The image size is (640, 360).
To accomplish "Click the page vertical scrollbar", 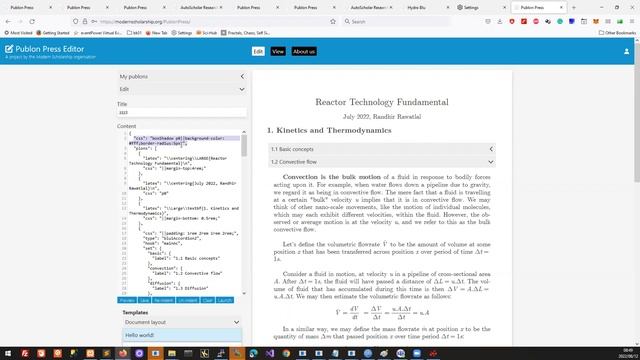I will tap(637, 112).
